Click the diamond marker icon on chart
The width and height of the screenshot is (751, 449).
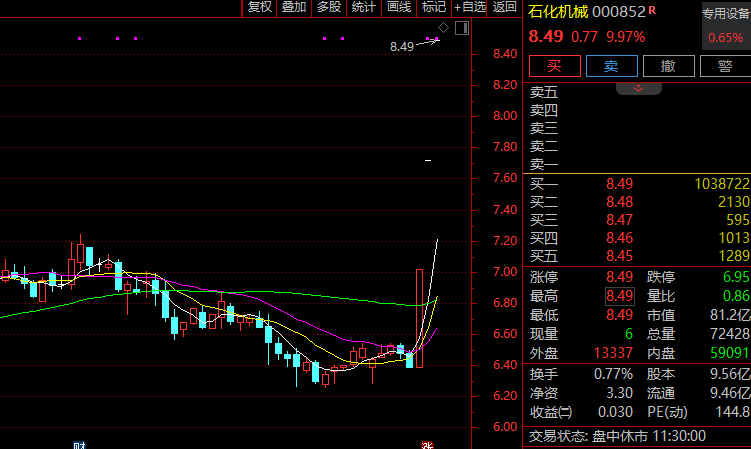pos(443,27)
